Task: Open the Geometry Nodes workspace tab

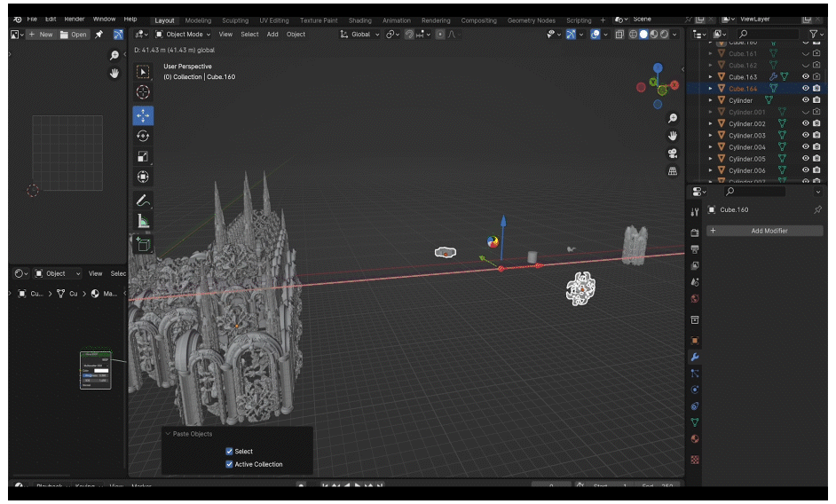Action: [x=531, y=20]
